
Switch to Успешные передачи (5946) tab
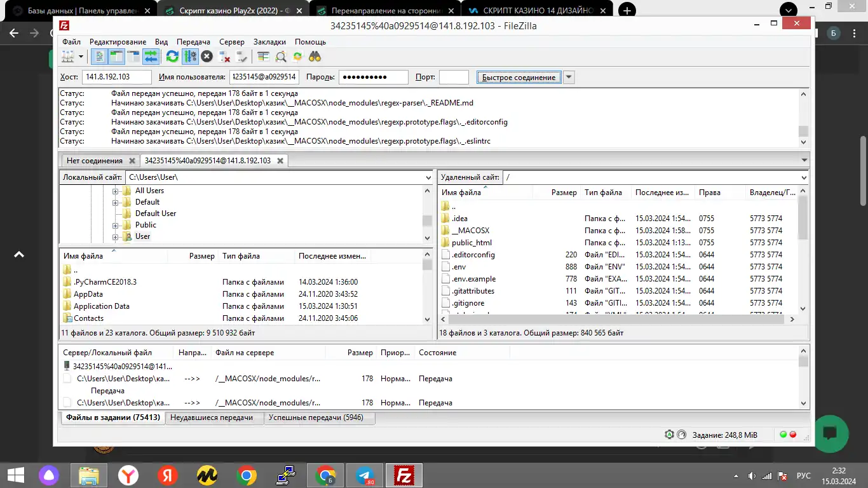319,417
